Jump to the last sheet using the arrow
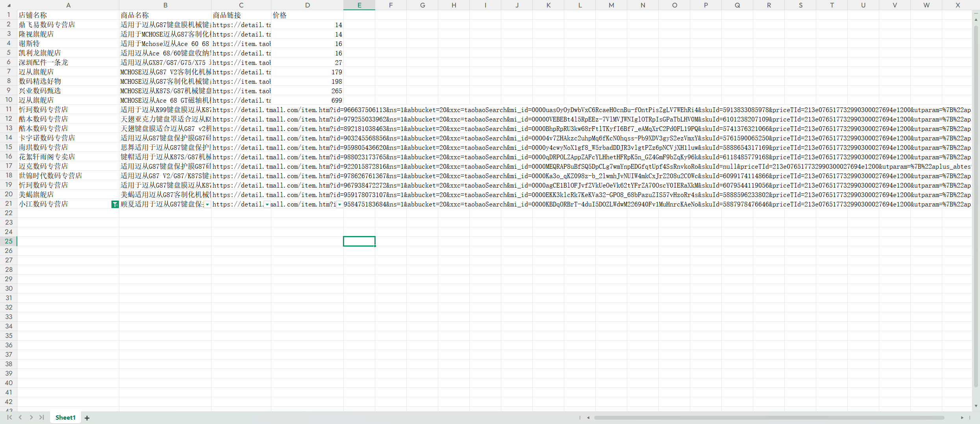Image resolution: width=980 pixels, height=424 pixels. point(42,417)
